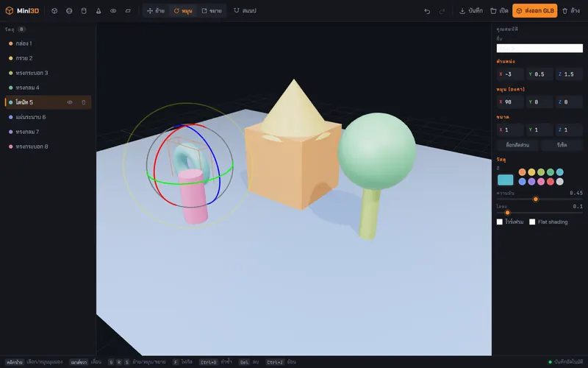The height and width of the screenshot is (368, 588).
Task: Edit the rotation Z field
Action: [569, 102]
